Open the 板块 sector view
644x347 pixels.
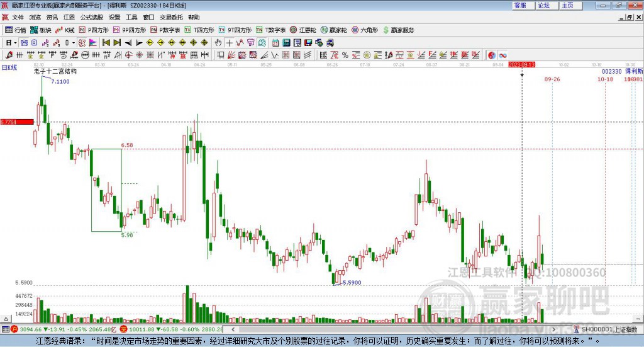pyautogui.click(x=40, y=30)
